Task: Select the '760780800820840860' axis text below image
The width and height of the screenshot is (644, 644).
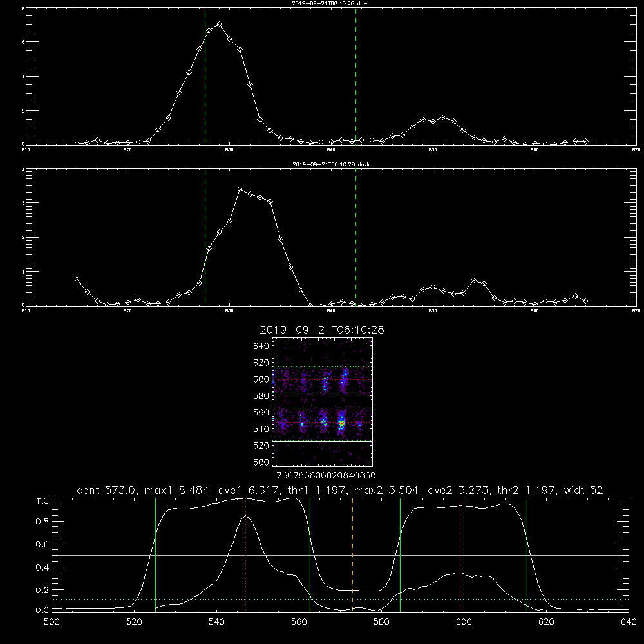Action: [327, 475]
